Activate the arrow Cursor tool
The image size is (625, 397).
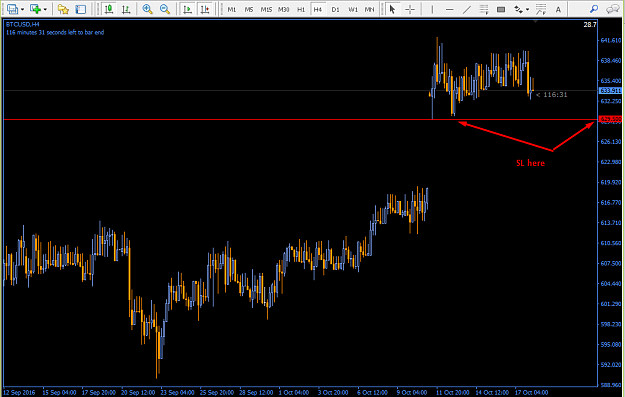(x=392, y=9)
